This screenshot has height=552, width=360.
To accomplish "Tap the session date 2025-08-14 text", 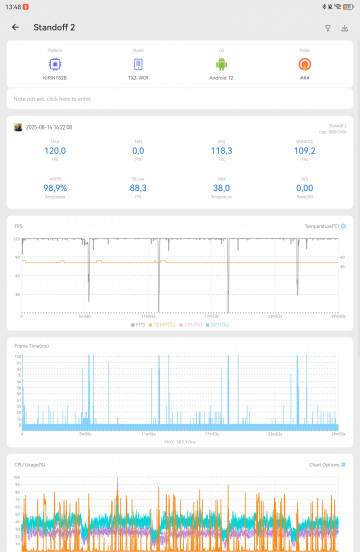I will click(49, 127).
